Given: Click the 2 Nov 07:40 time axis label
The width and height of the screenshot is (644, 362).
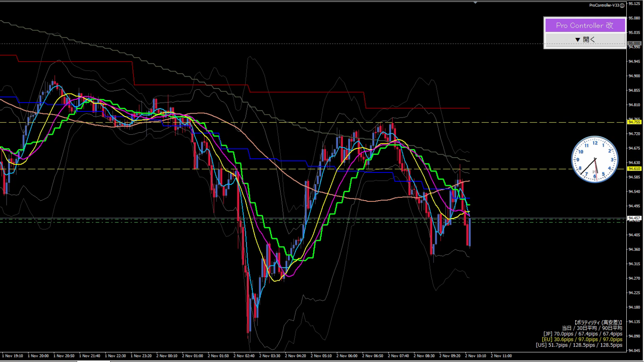Looking at the screenshot, I should coord(398,356).
